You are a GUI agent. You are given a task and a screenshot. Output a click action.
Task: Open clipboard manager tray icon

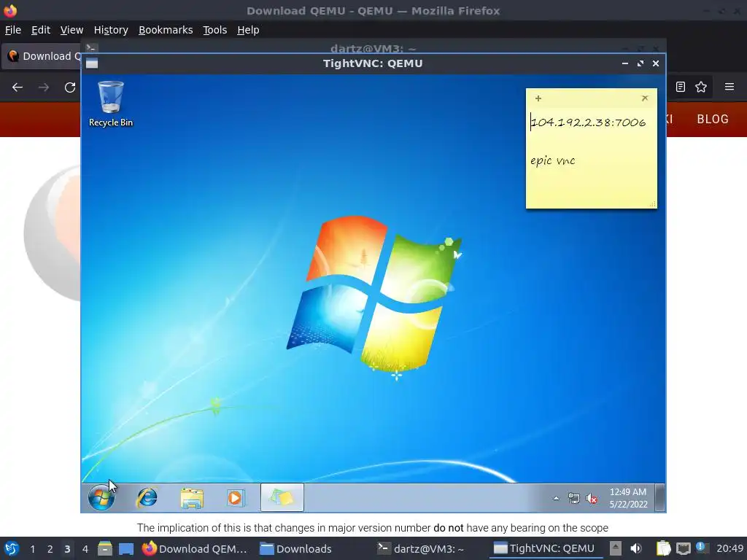click(663, 548)
